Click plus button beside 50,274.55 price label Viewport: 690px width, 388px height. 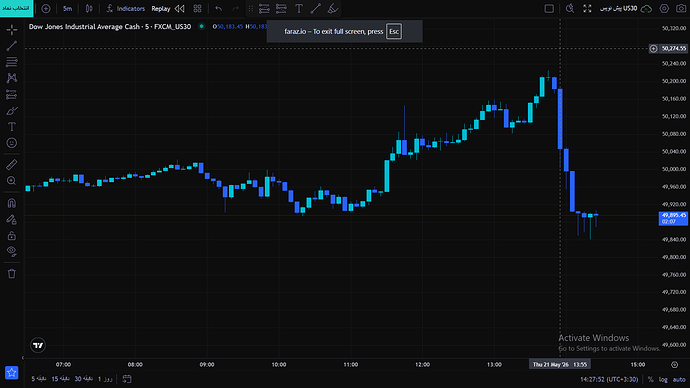coord(653,48)
